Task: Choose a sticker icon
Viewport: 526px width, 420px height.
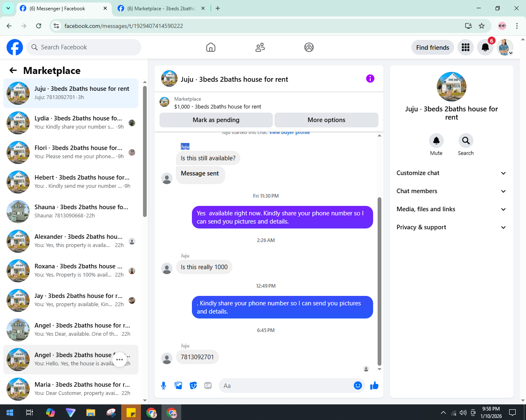Action: pos(193,385)
